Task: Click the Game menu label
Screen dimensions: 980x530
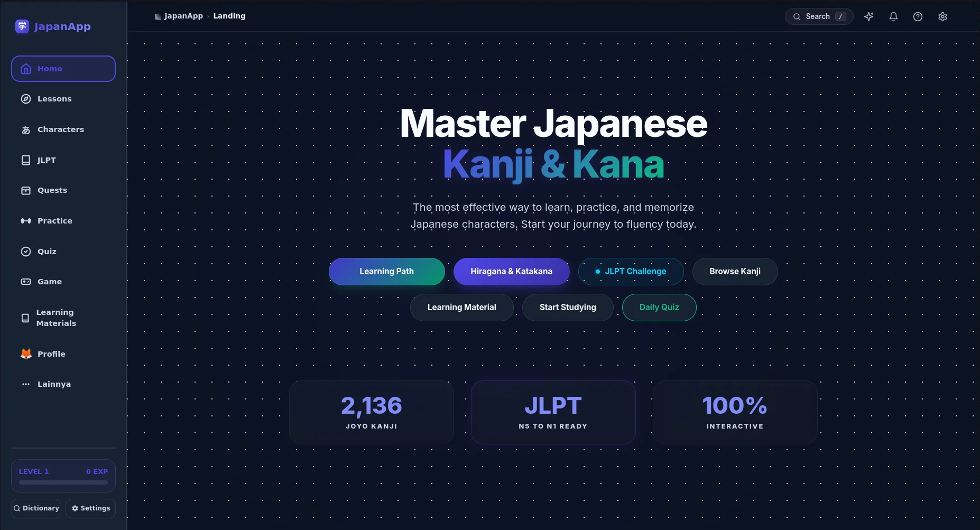Action: pos(50,282)
